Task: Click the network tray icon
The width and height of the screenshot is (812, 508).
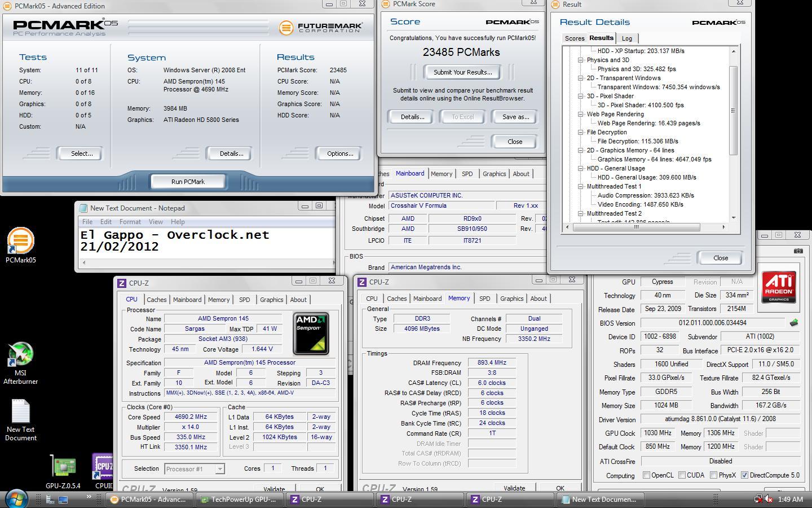Action: (x=758, y=499)
